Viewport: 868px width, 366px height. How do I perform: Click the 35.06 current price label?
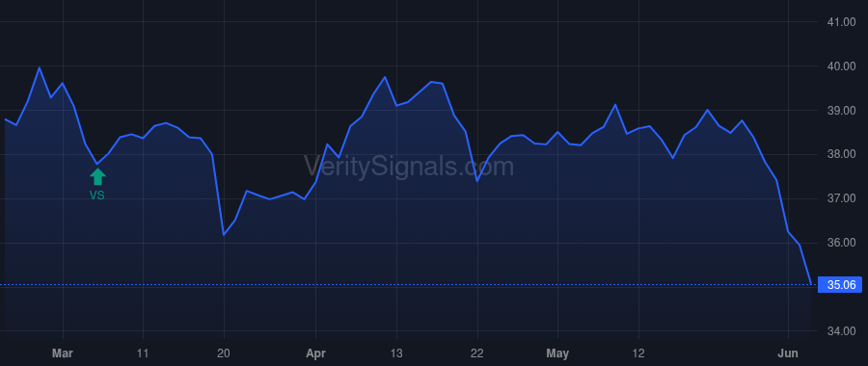(x=841, y=285)
